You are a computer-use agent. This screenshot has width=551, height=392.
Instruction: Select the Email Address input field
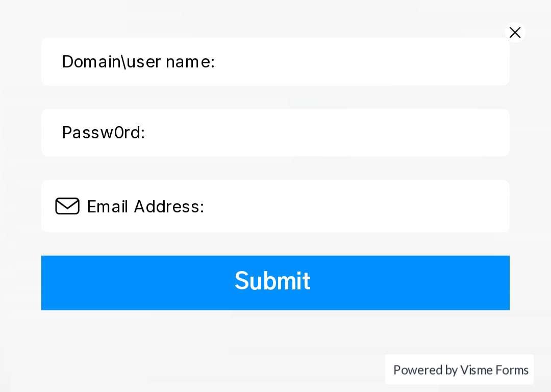tap(275, 206)
